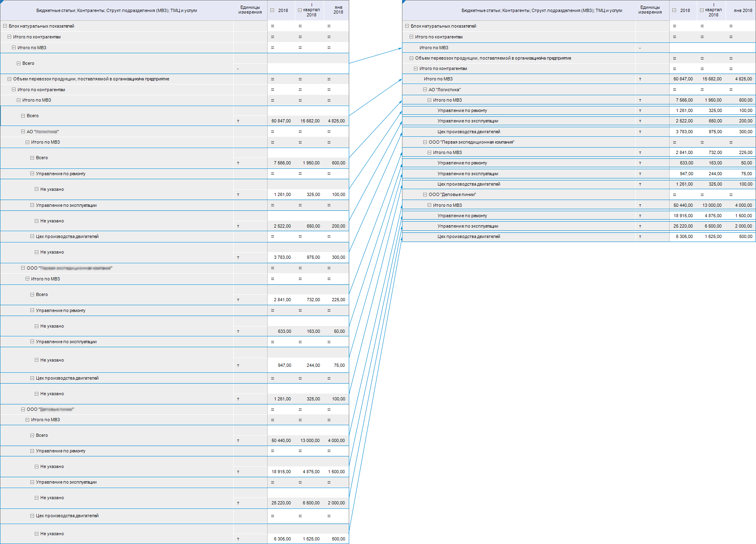Collapse the 2018 column group in left table header
The image size is (756, 544).
[272, 10]
